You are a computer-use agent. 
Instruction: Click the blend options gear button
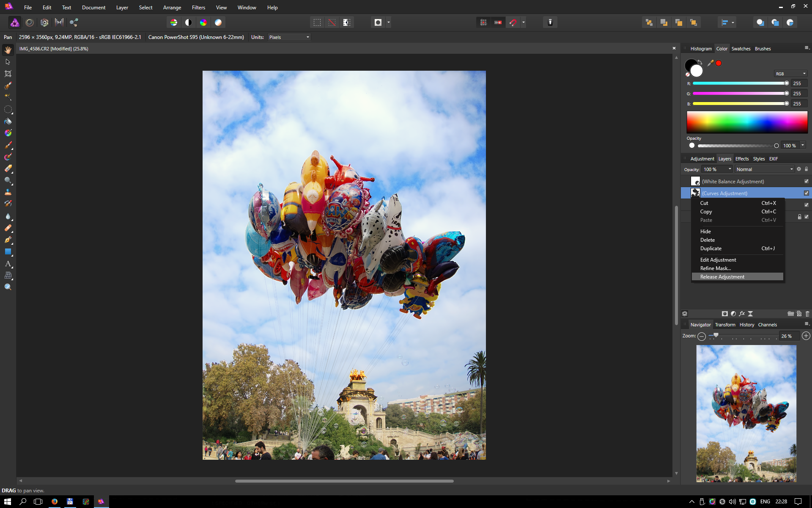coord(799,169)
